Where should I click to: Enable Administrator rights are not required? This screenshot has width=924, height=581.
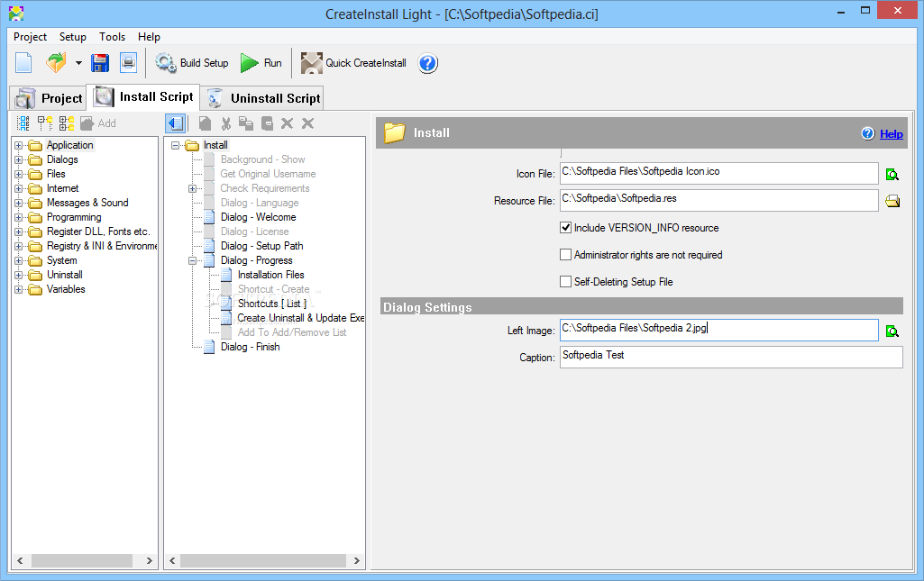click(x=566, y=254)
